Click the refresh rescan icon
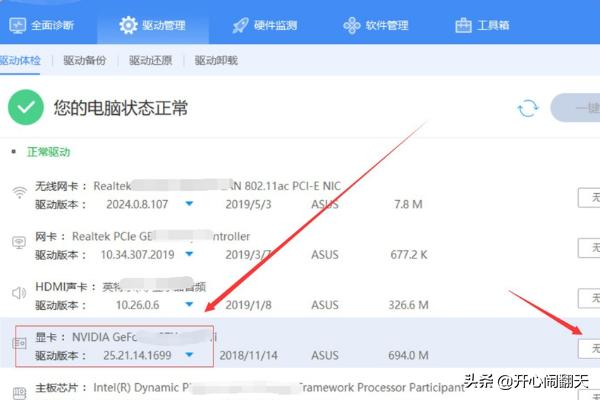Image resolution: width=600 pixels, height=400 pixels. pyautogui.click(x=528, y=108)
